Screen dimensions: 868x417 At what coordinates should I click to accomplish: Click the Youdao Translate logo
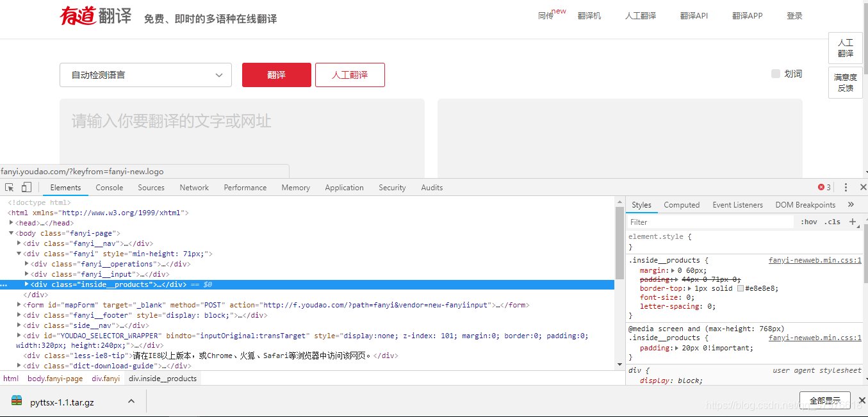tap(95, 16)
